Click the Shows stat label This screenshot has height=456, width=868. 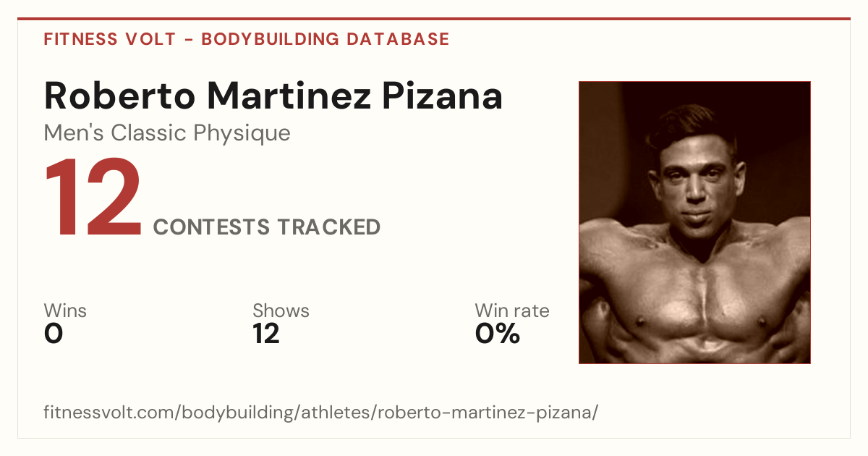281,311
